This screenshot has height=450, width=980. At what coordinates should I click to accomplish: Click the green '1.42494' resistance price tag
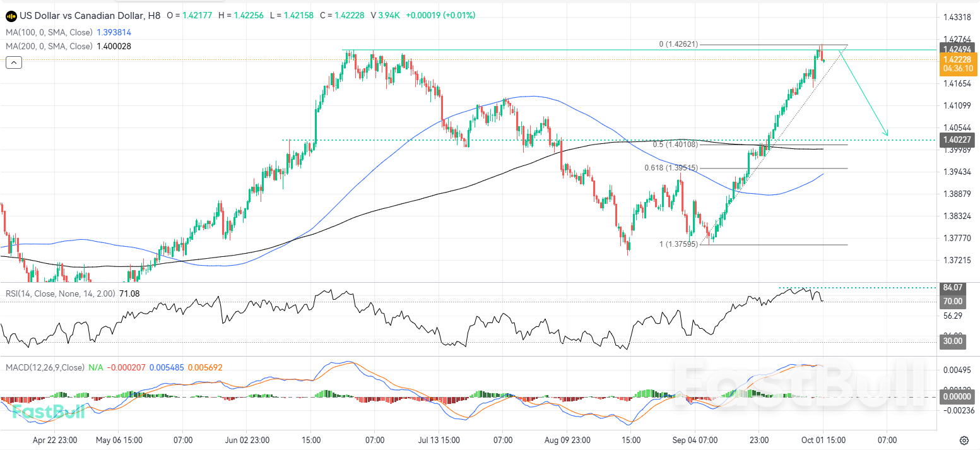tap(957, 49)
